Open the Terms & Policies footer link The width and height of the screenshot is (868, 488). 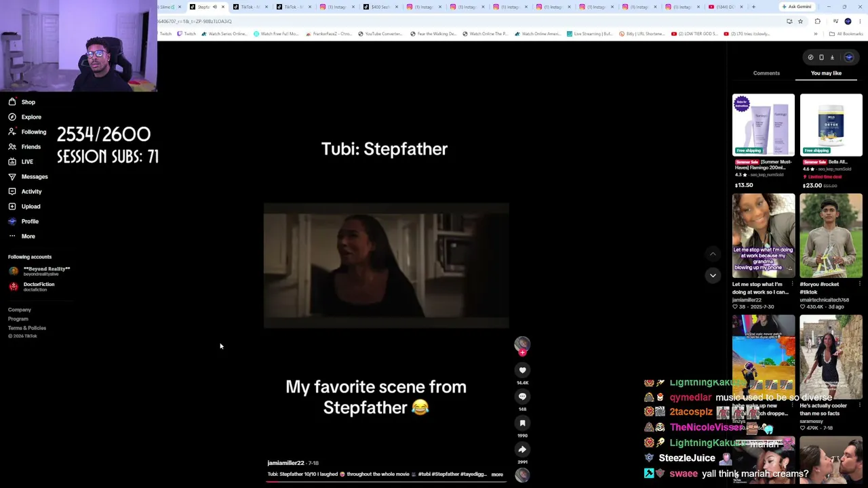pyautogui.click(x=27, y=328)
